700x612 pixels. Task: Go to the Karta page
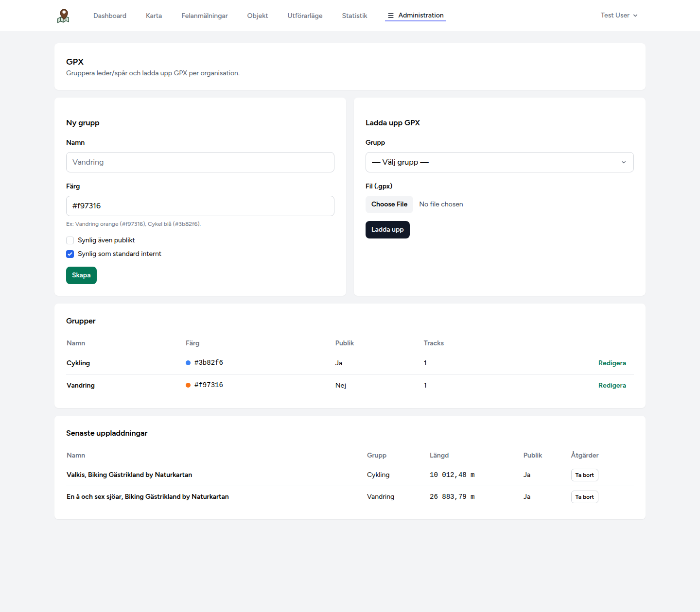154,16
